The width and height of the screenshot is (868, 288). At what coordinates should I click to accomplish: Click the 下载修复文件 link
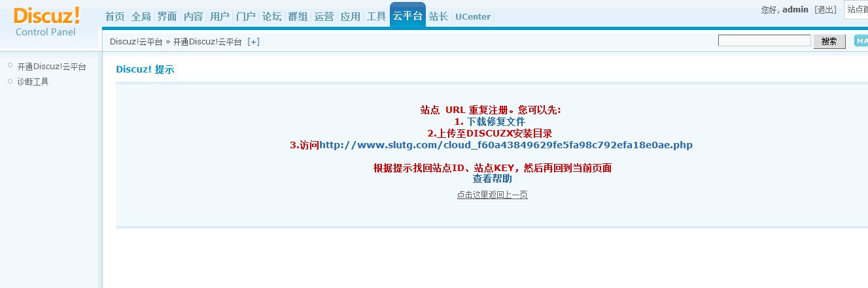[496, 121]
